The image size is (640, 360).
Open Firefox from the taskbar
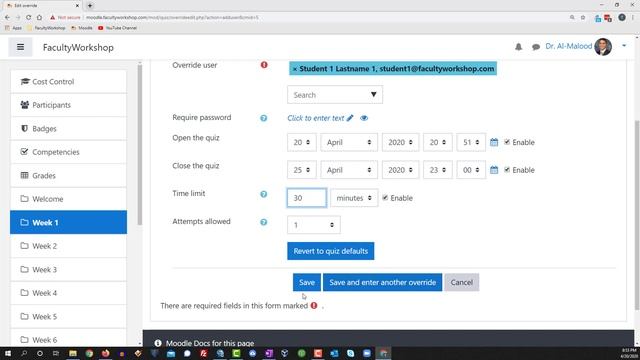[x=105, y=353]
